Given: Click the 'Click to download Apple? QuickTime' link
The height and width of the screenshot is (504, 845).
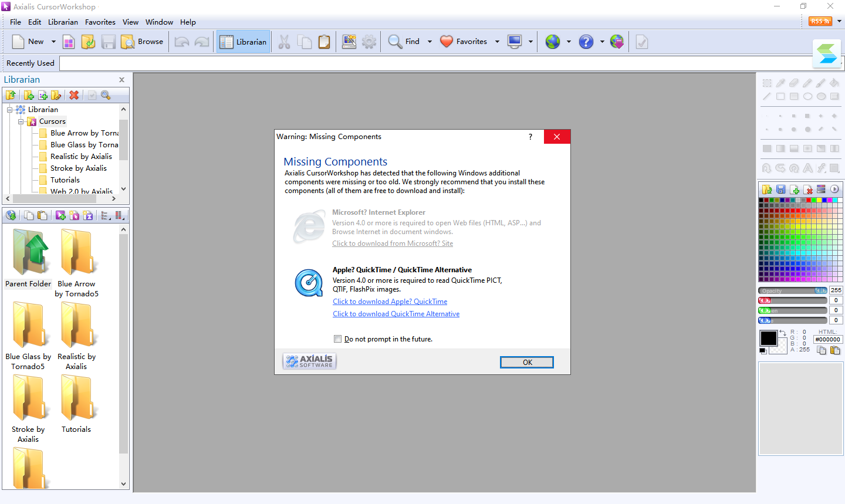Looking at the screenshot, I should 390,302.
